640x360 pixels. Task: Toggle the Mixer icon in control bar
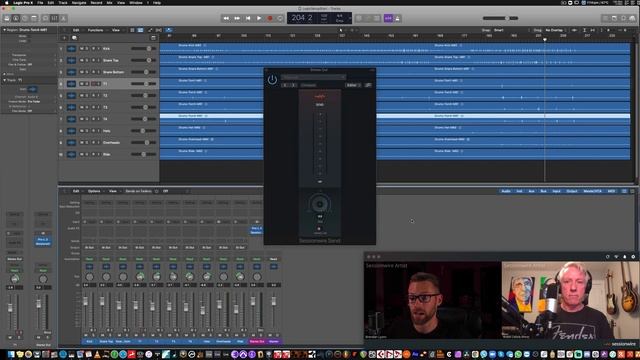(54, 18)
